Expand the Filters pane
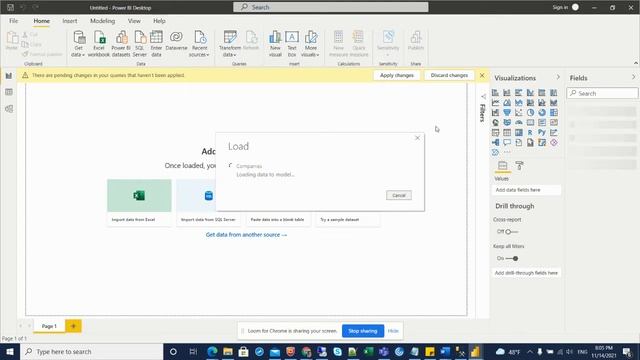The image size is (640, 360). coord(483,97)
